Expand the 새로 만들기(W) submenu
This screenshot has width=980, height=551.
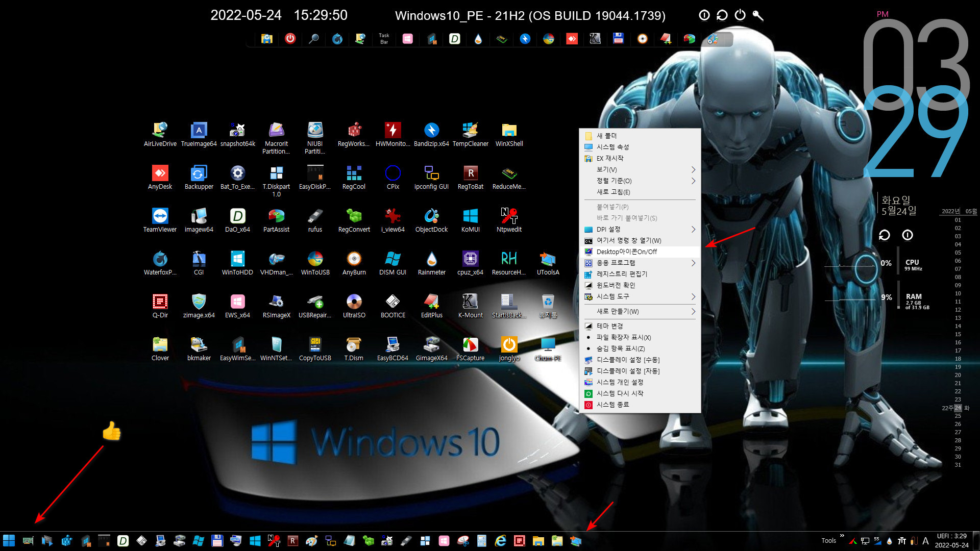[x=640, y=311]
